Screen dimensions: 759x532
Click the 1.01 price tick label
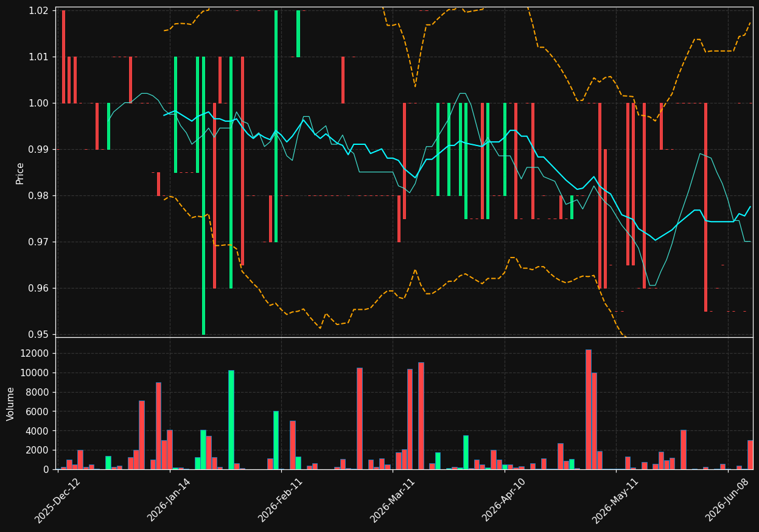[x=39, y=57]
